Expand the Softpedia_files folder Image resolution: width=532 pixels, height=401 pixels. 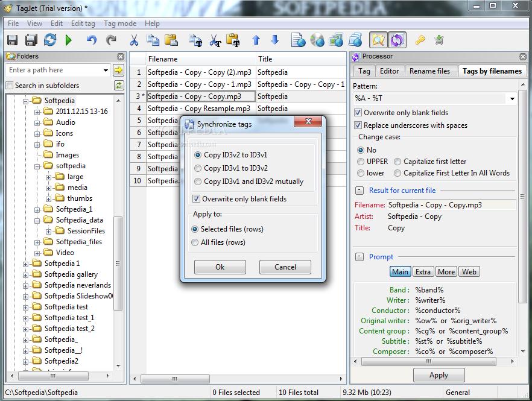pos(37,242)
